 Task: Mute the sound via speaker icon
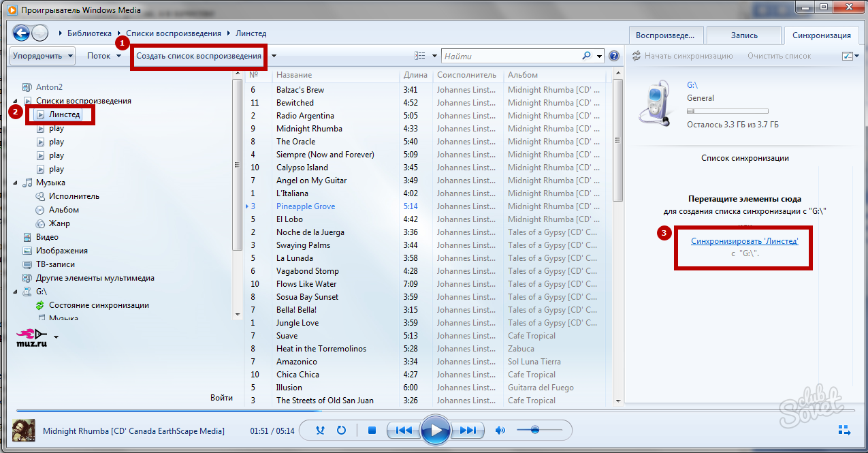point(500,431)
